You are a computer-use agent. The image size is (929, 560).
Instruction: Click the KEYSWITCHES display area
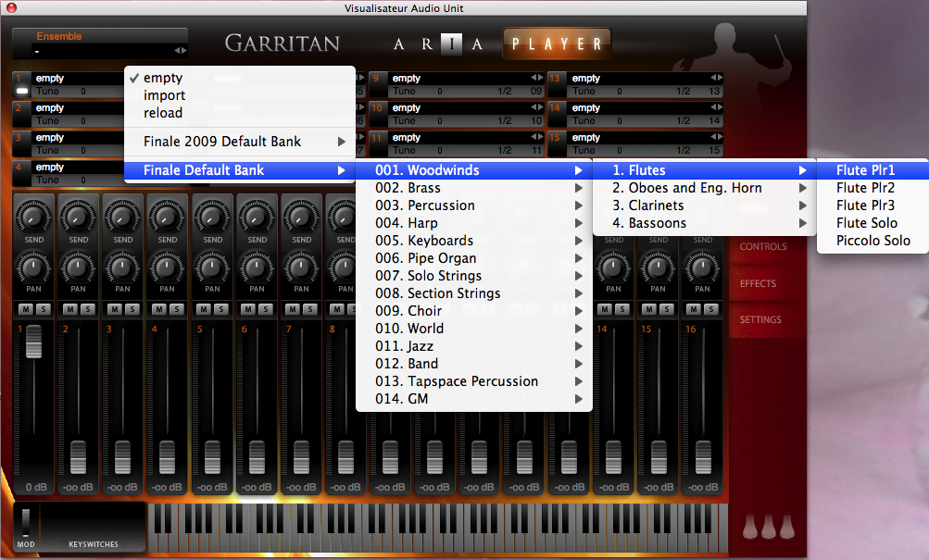94,526
